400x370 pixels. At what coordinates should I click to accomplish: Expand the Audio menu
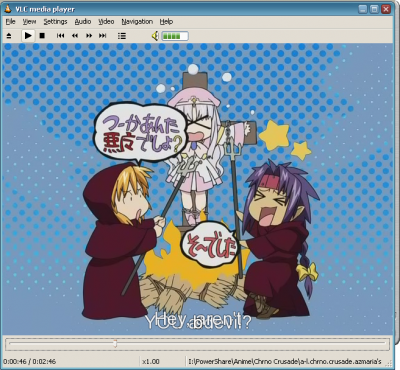[x=83, y=22]
